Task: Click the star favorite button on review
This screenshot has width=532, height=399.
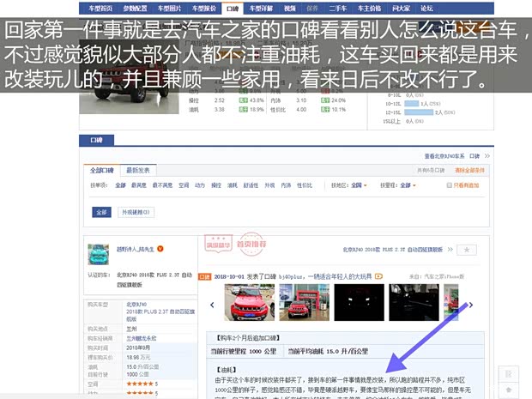Action: [467, 250]
